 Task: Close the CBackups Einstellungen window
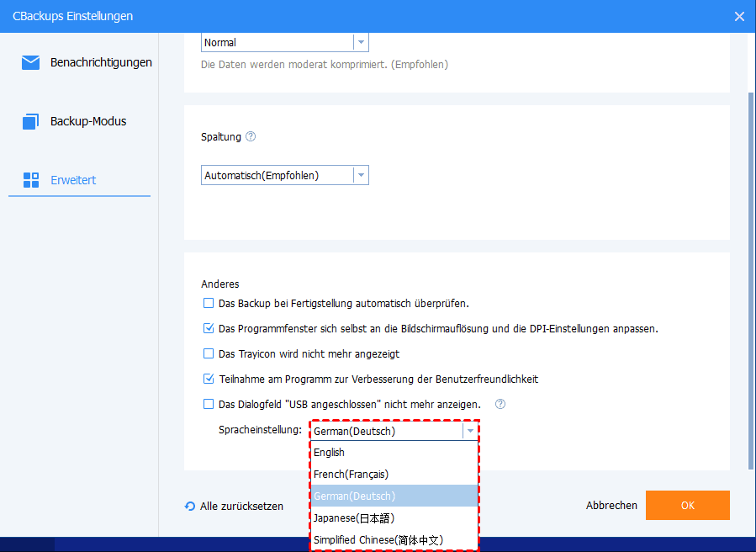739,16
